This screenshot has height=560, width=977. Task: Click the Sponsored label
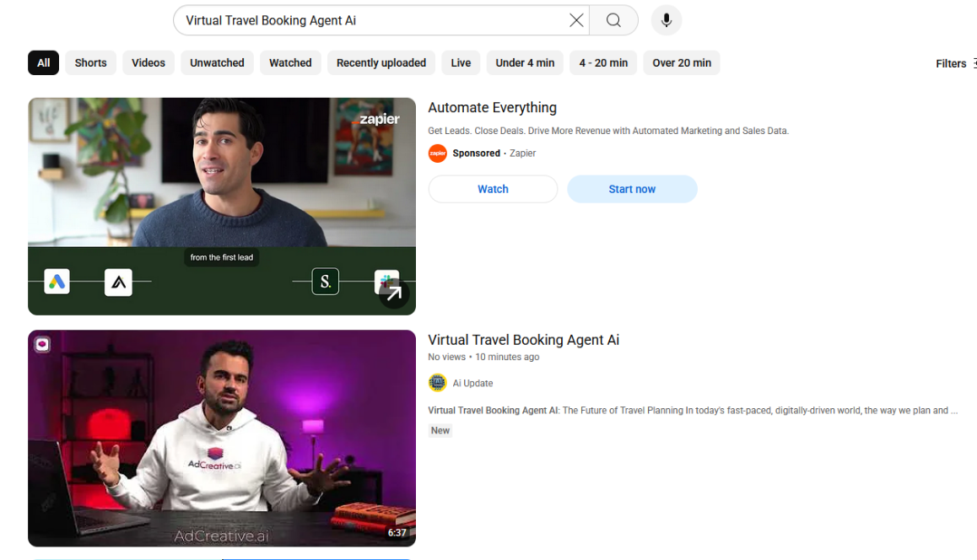[476, 153]
